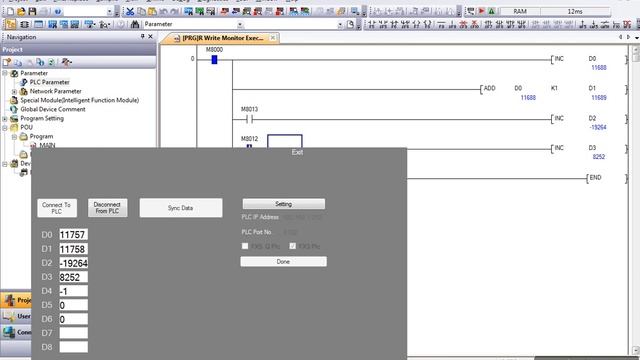Open the tab list dropdown arrow
The height and width of the screenshot is (360, 640).
(x=636, y=38)
